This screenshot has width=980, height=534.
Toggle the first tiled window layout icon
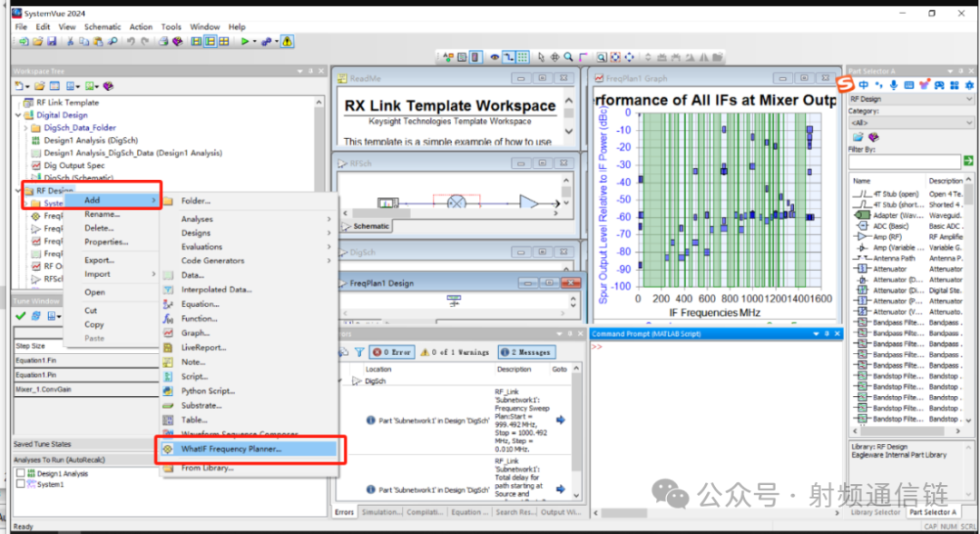[x=196, y=41]
